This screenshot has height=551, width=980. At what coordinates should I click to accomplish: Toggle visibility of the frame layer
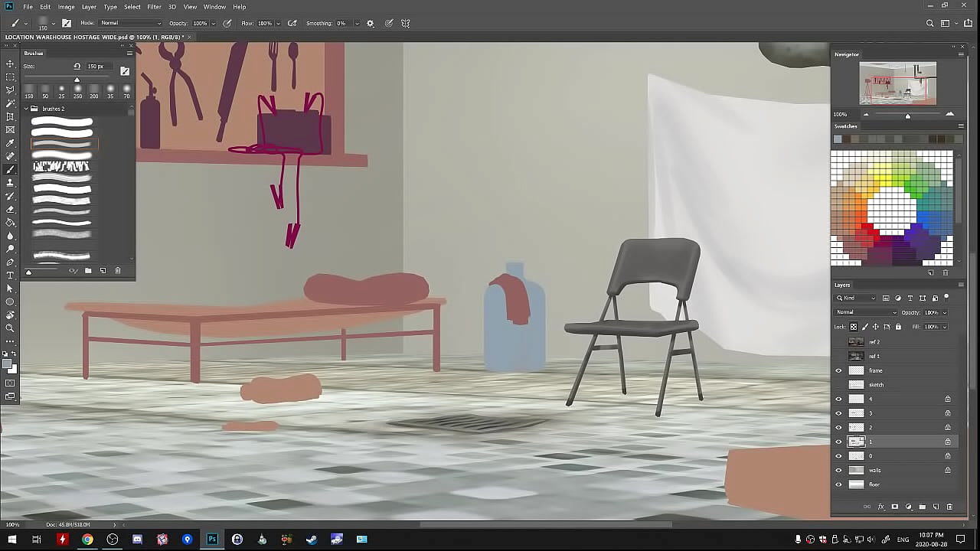coord(838,370)
